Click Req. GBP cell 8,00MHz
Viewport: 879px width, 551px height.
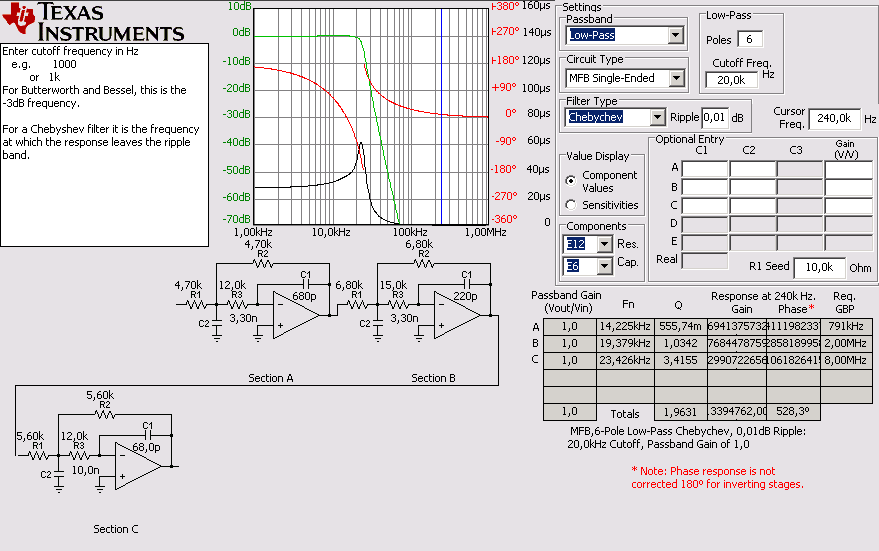click(x=846, y=360)
